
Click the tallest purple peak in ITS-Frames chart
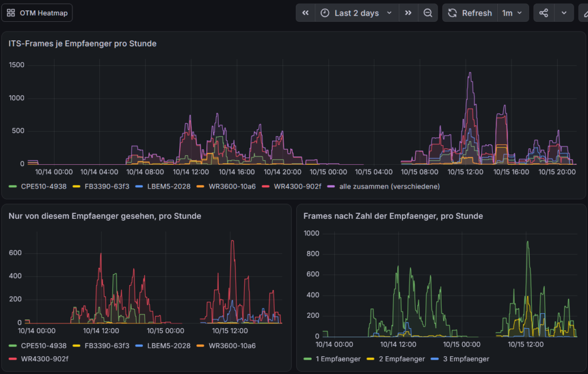(x=470, y=73)
